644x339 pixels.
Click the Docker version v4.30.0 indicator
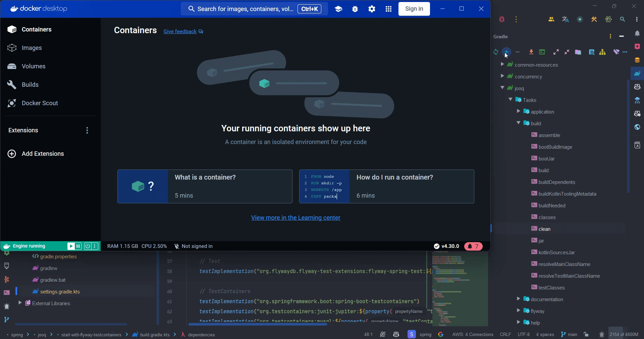[446, 246]
